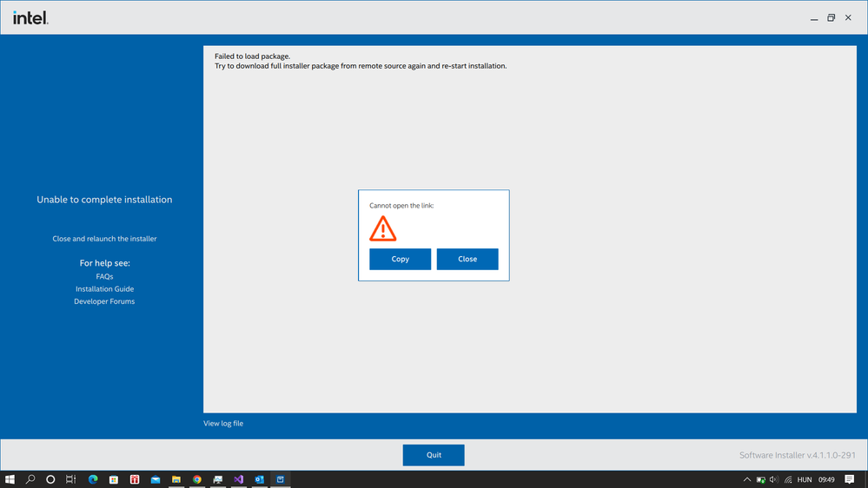
Task: Close the 'Cannot open the link' dialog
Action: pyautogui.click(x=467, y=259)
